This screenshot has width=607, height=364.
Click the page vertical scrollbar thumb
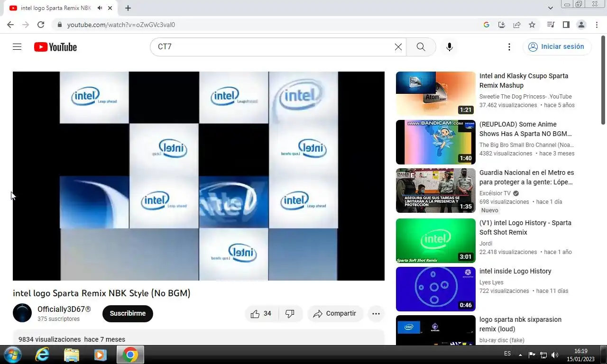pos(603,80)
